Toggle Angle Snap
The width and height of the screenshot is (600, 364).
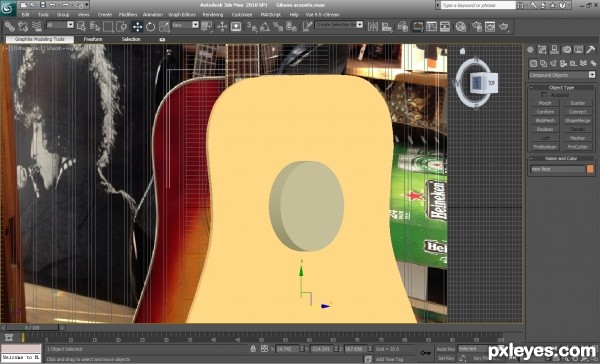click(265, 26)
